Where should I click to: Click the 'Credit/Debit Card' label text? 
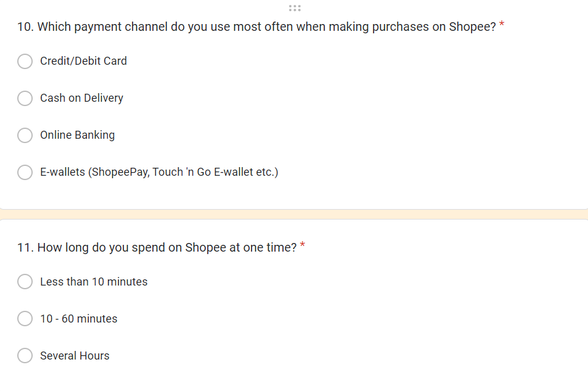point(84,61)
